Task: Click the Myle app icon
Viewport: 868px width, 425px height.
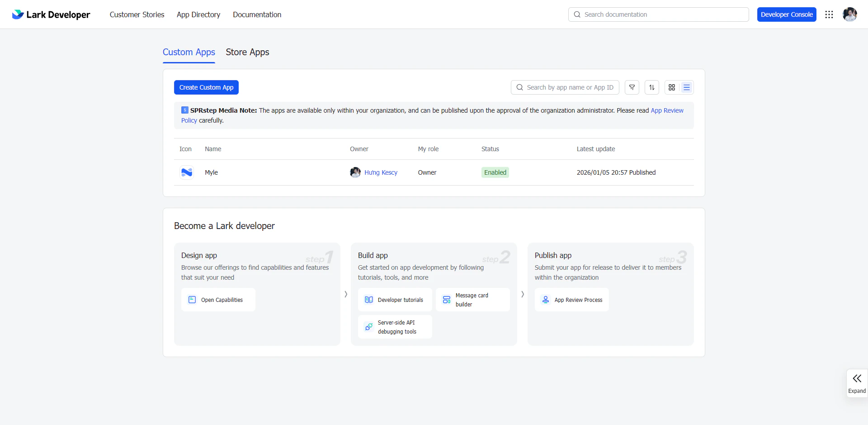Action: click(186, 172)
